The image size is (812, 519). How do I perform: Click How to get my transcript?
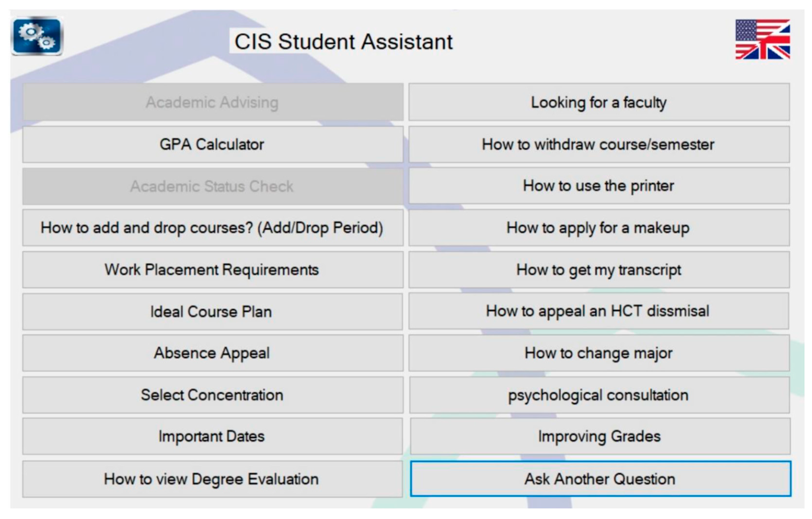599,270
